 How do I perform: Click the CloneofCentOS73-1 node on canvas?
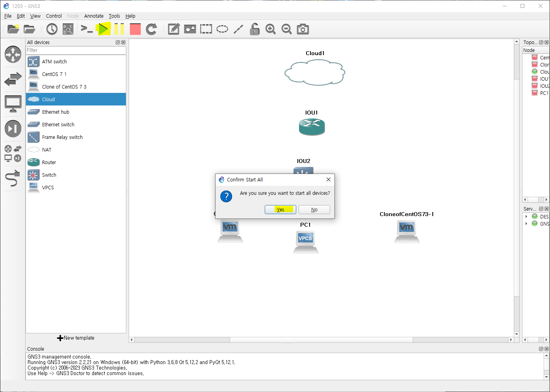(x=407, y=231)
